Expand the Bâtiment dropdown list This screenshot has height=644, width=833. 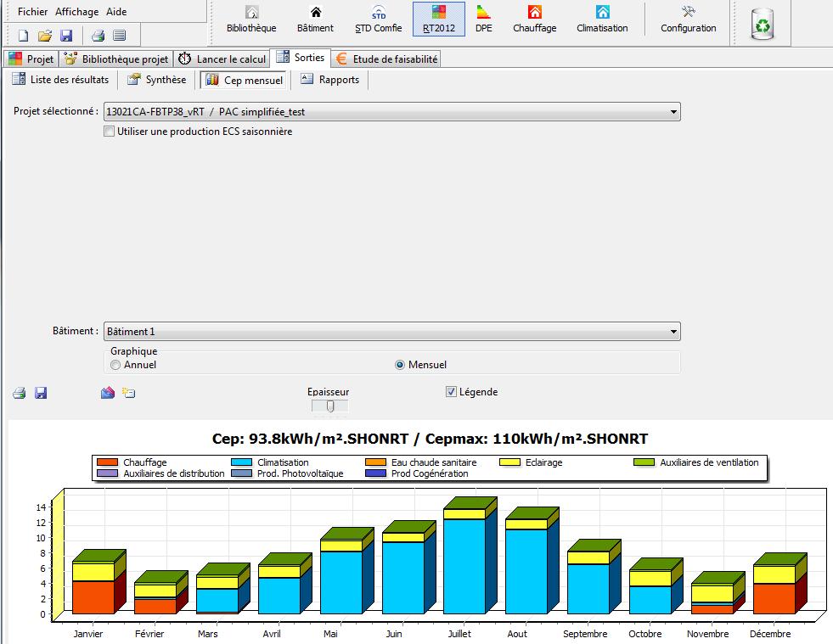tap(673, 332)
